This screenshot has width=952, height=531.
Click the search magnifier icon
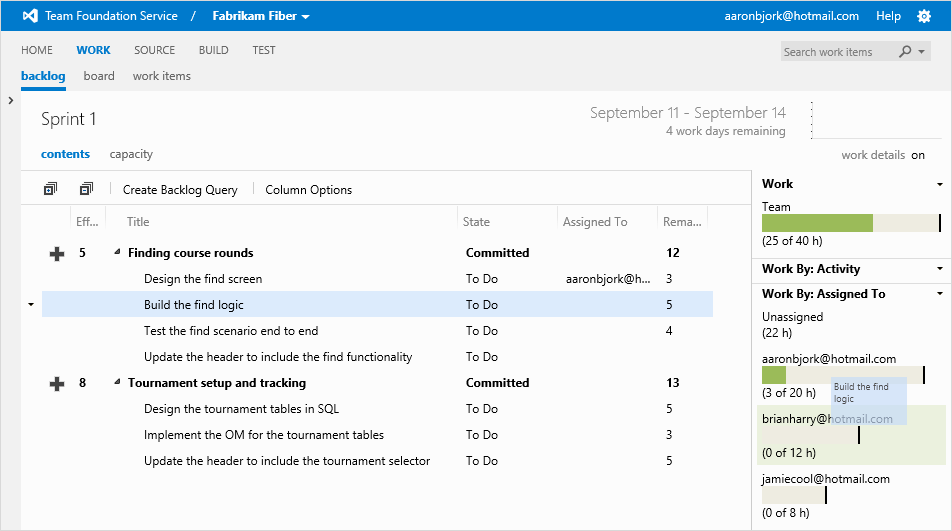905,52
